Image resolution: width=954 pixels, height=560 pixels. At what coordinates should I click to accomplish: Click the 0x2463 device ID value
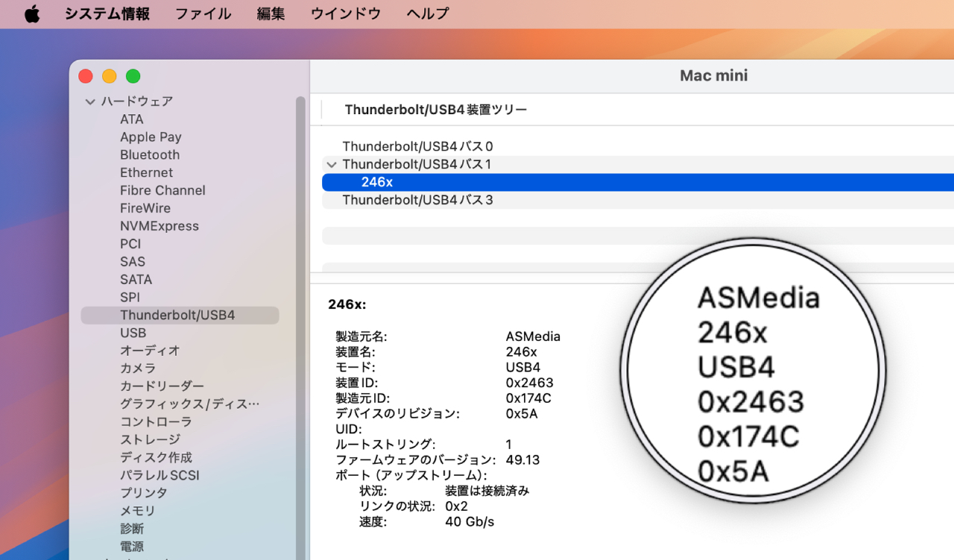pyautogui.click(x=529, y=383)
